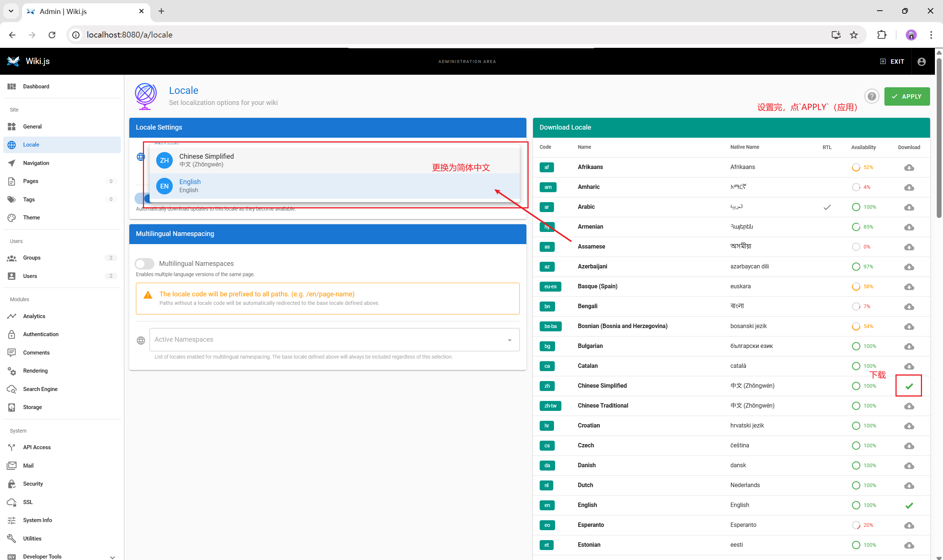Viewport: 943px width, 560px height.
Task: Click the browser extensions puzzle icon
Action: pos(881,35)
